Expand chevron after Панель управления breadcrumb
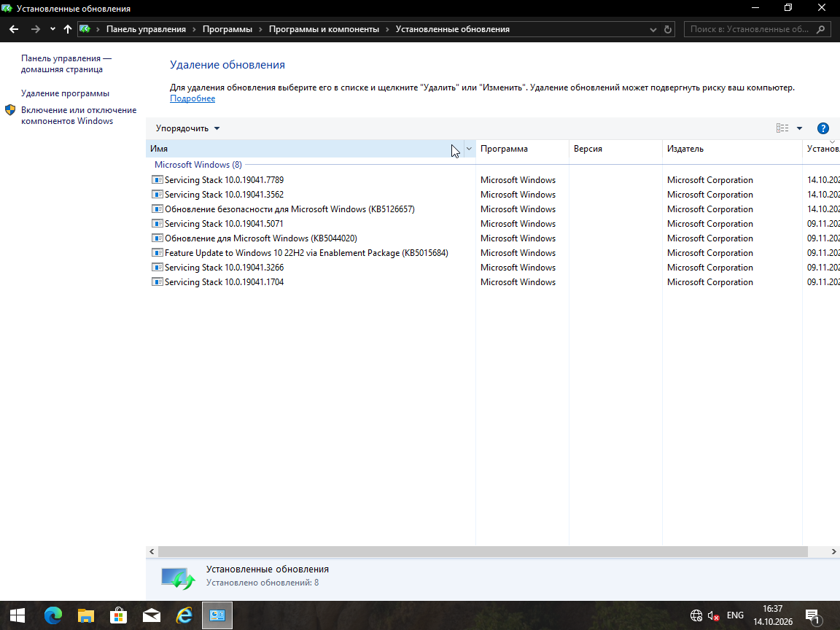This screenshot has height=630, width=840. pyautogui.click(x=194, y=29)
